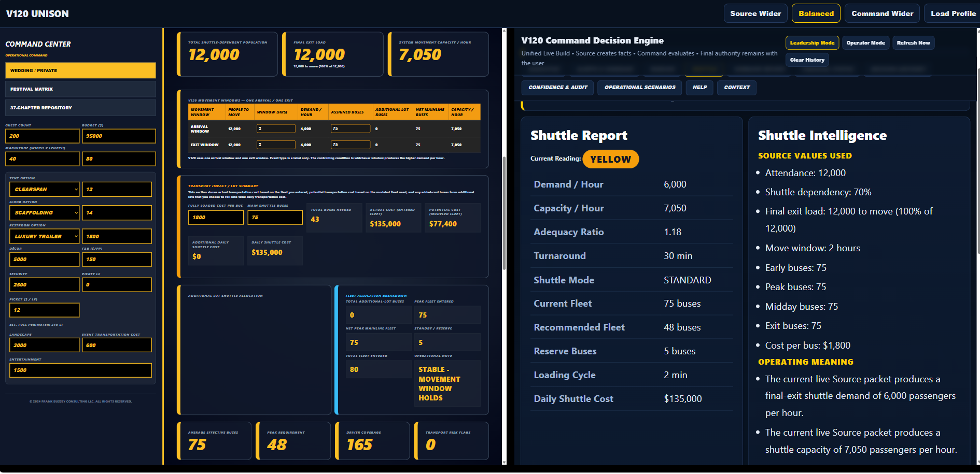Click the Shuttle Mode STANDARD row

tap(632, 280)
